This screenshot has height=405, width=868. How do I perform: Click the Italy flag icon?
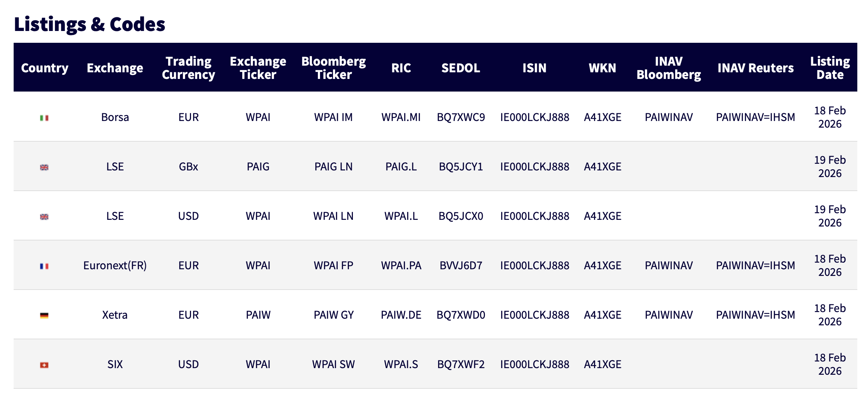(x=44, y=118)
